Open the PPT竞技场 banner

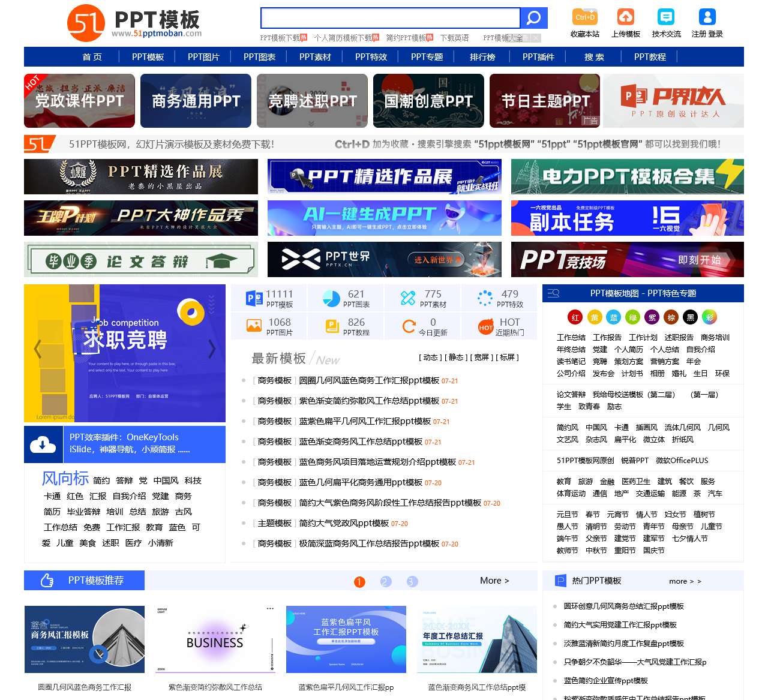pos(628,260)
